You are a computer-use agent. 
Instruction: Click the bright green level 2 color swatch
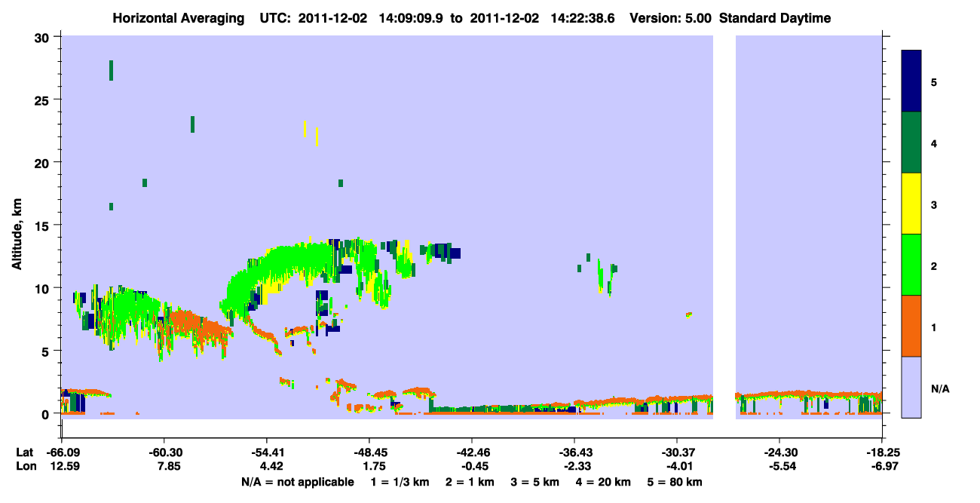[911, 265]
